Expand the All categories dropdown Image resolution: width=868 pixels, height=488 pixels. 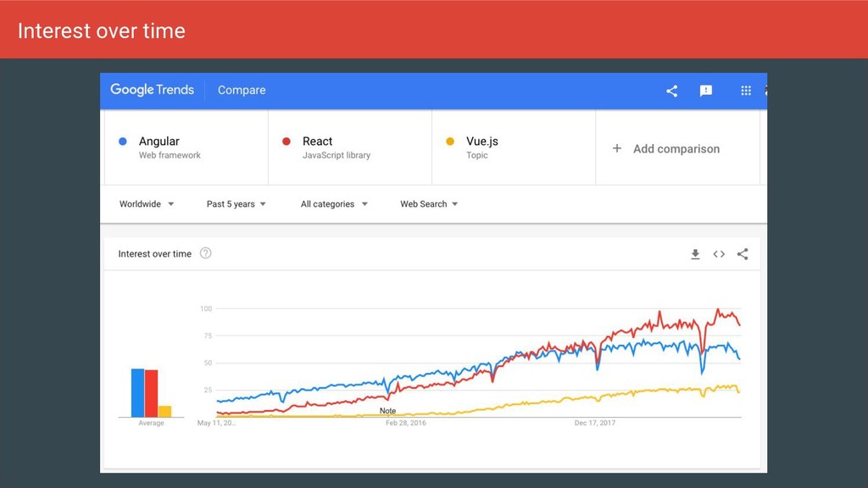click(x=334, y=204)
